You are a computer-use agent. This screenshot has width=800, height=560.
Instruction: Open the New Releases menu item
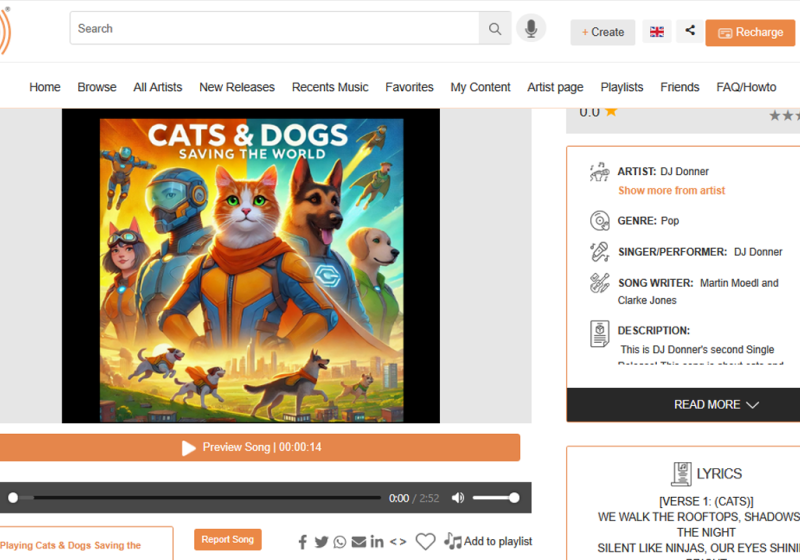236,87
